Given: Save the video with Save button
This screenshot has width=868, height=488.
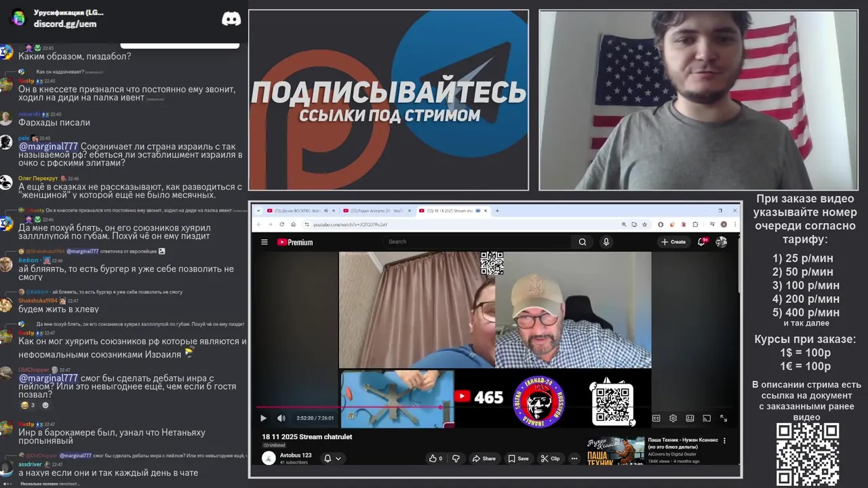Looking at the screenshot, I should pos(519,458).
